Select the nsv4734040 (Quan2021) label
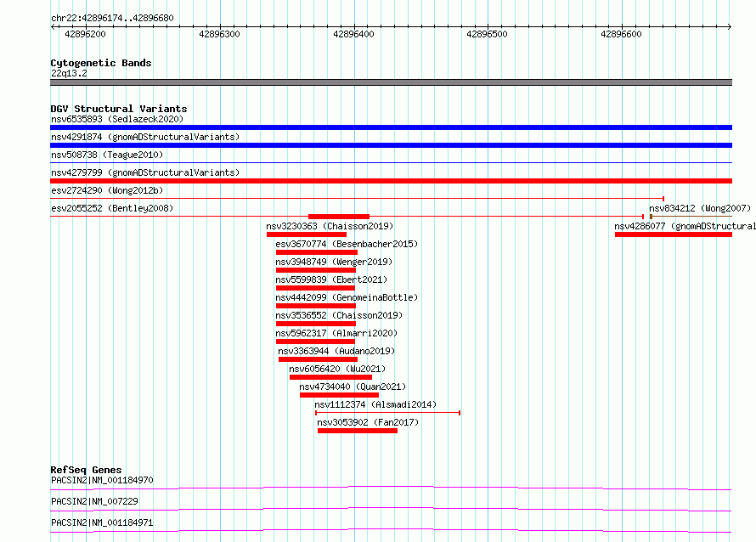756x542 pixels. [x=353, y=387]
